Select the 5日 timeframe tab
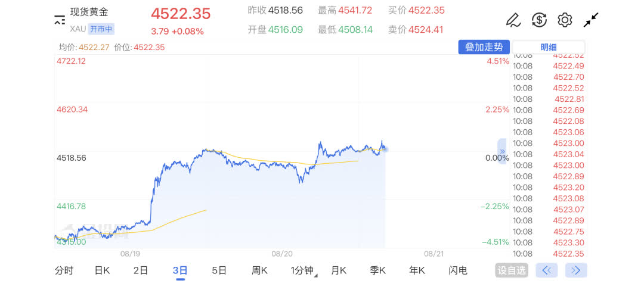The width and height of the screenshot is (644, 296). click(219, 270)
